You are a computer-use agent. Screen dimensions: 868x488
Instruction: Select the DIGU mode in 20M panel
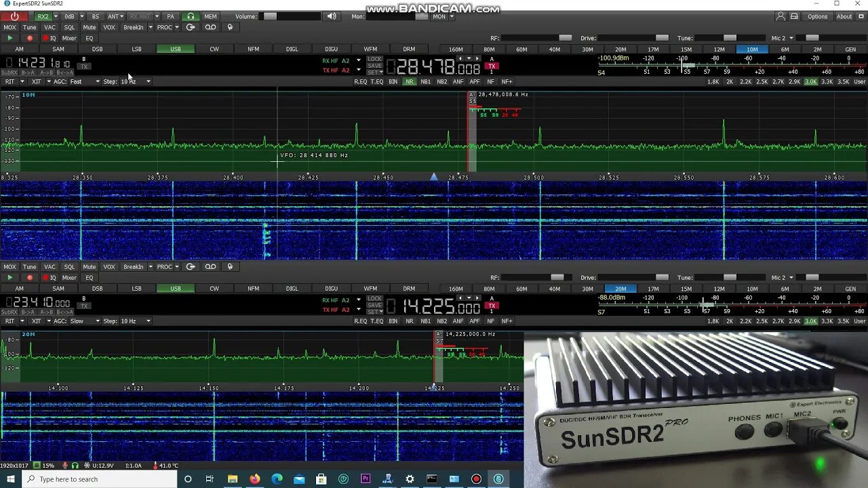[331, 288]
